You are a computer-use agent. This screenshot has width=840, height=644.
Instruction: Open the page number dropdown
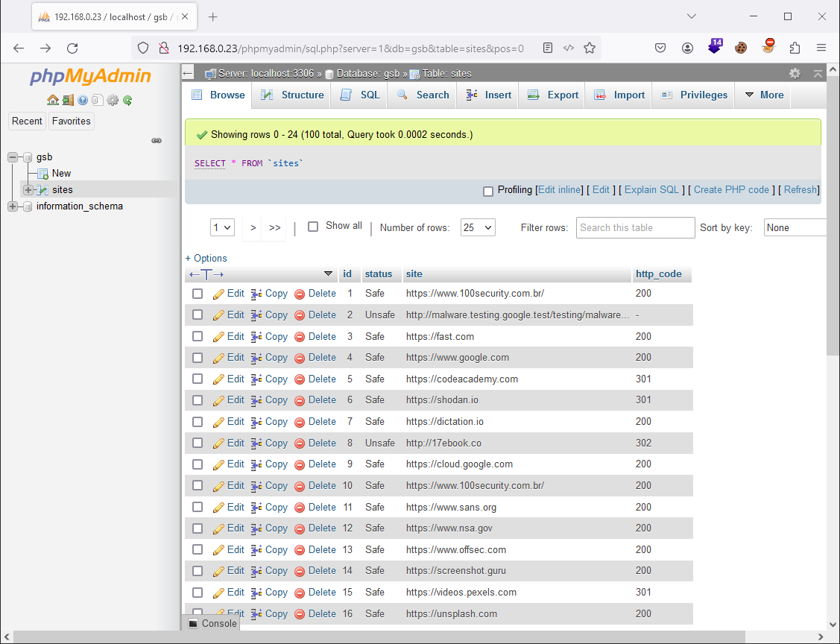point(222,227)
